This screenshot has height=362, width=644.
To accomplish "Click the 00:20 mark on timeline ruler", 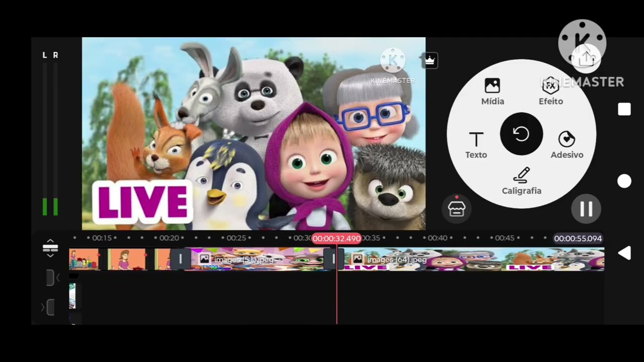I will [169, 238].
